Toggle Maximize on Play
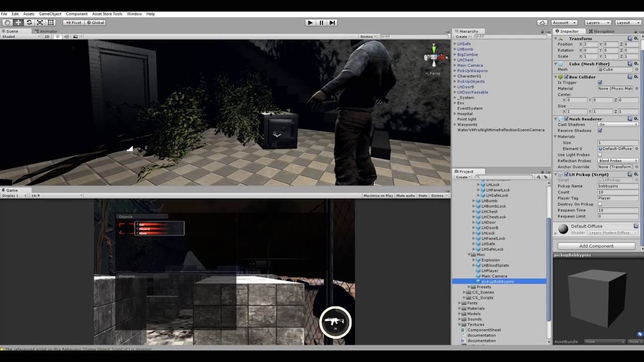This screenshot has width=644, height=362. pos(378,196)
